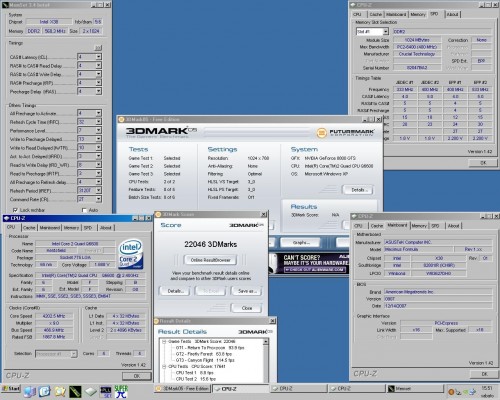Click the Result Details list scrollbar
500x400 pixels.
pos(266,360)
